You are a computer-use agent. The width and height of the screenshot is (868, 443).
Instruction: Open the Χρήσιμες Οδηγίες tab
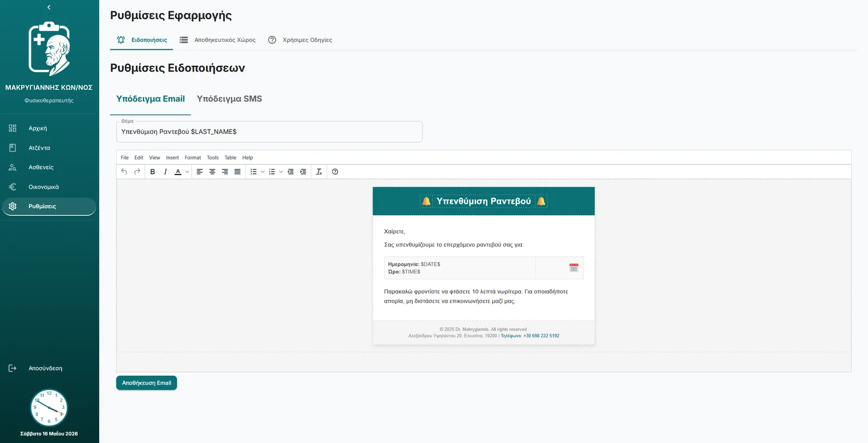300,40
